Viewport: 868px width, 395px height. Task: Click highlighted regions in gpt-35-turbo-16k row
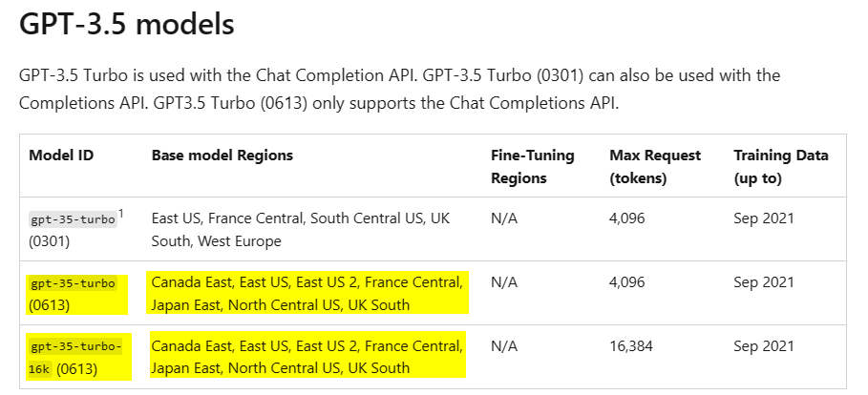click(307, 357)
